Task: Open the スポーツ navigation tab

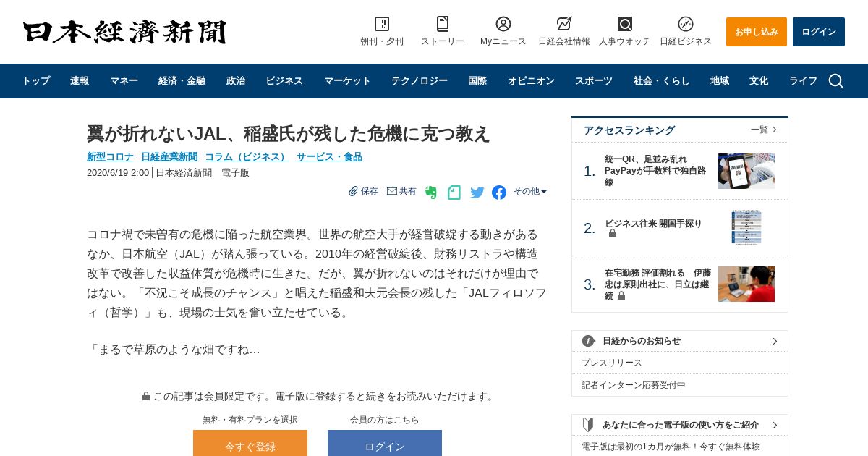Action: pos(594,81)
